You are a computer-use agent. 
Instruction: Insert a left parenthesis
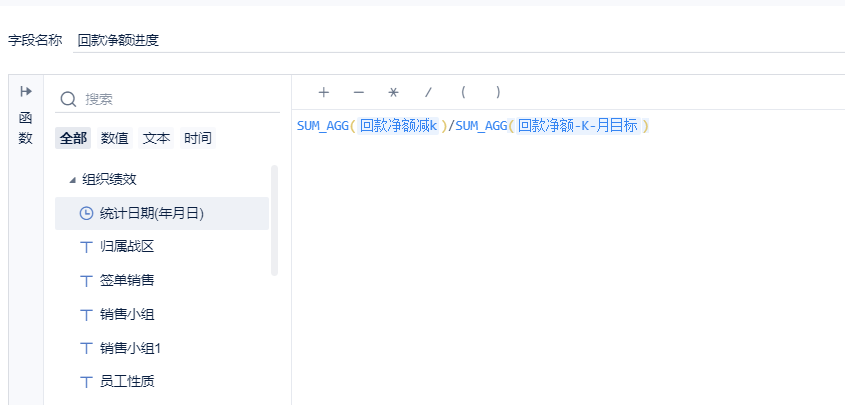463,92
